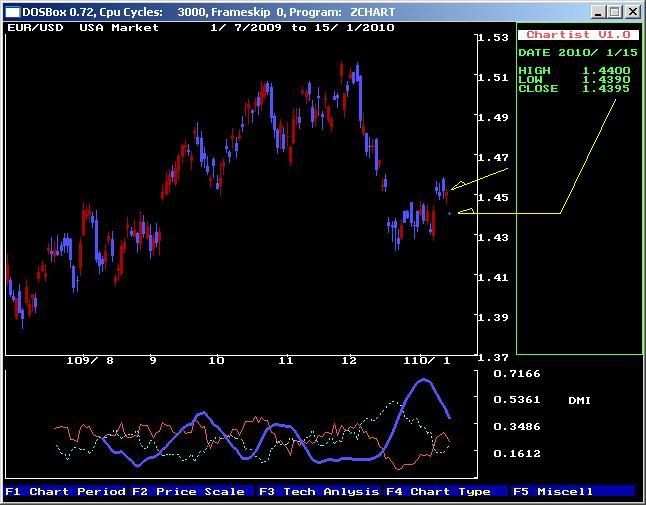
Task: Click the 1.49 price axis label
Action: 493,117
